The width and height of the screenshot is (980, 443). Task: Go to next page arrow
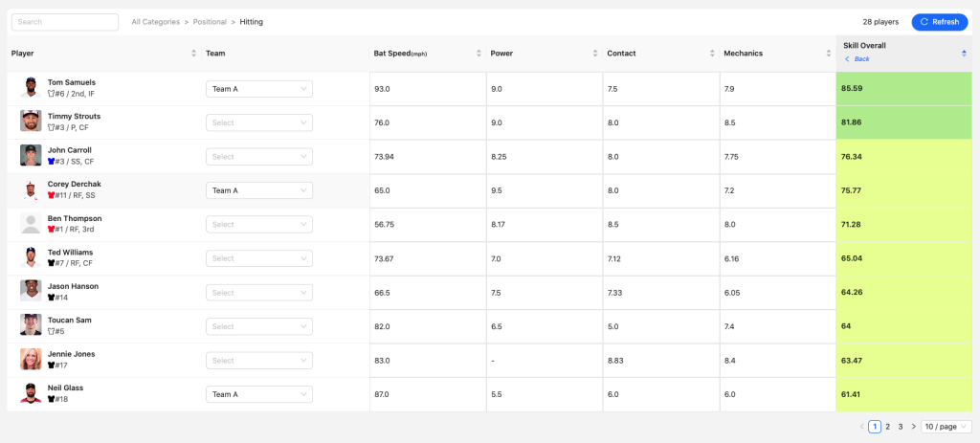tap(914, 427)
